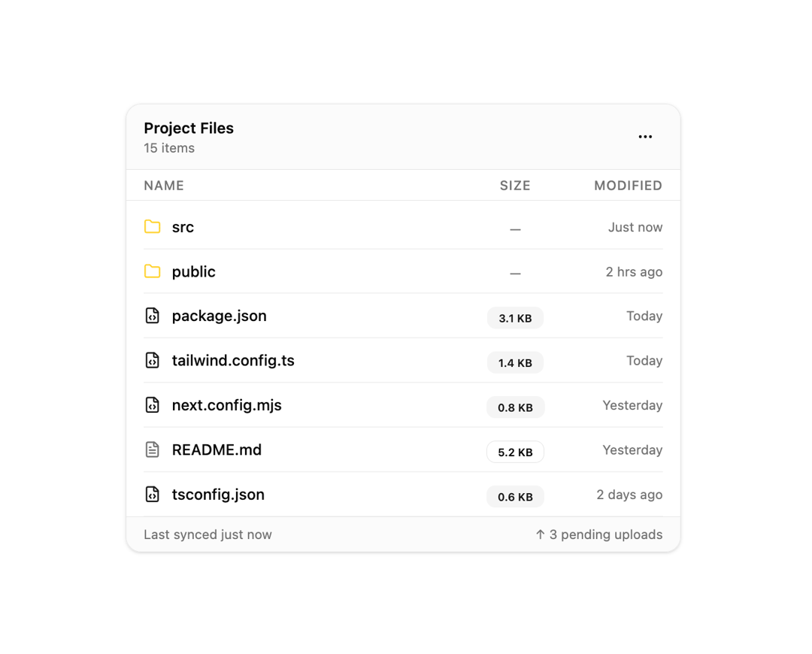The height and width of the screenshot is (654, 812).
Task: Sort by the NAME column header
Action: click(164, 186)
